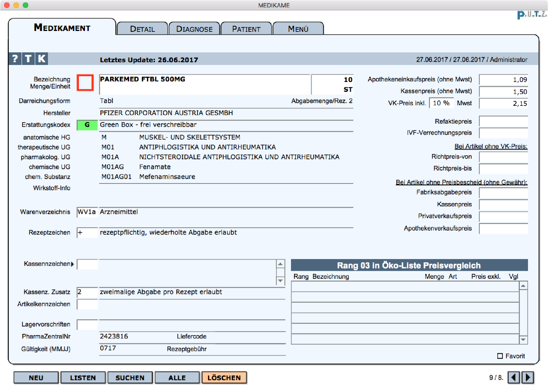548x392 pixels.
Task: Click the Richtpreis-von field
Action: (504, 157)
